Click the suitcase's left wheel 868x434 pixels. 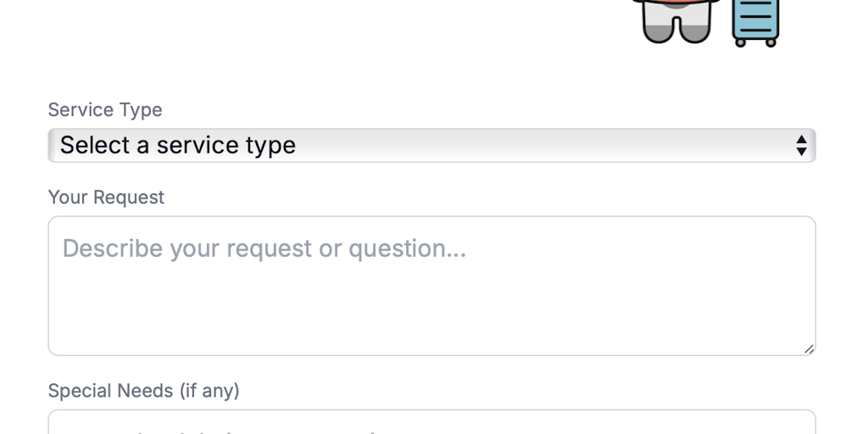(x=740, y=42)
